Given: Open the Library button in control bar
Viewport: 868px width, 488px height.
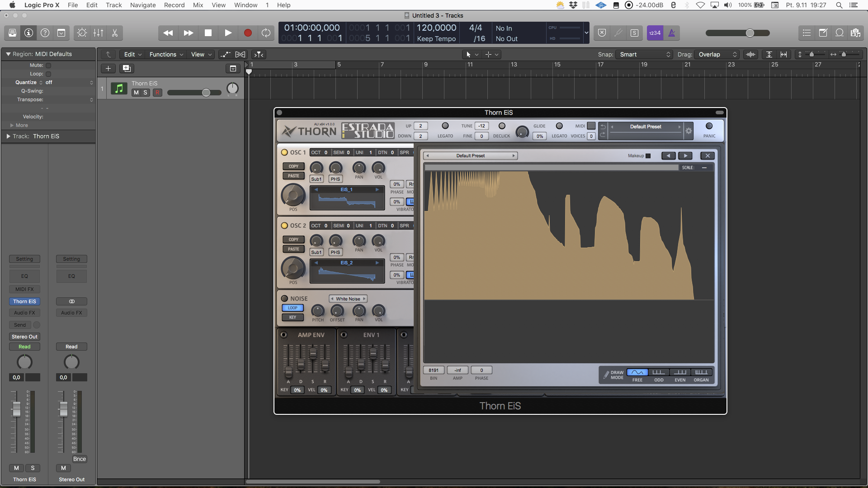Looking at the screenshot, I should click(x=13, y=33).
